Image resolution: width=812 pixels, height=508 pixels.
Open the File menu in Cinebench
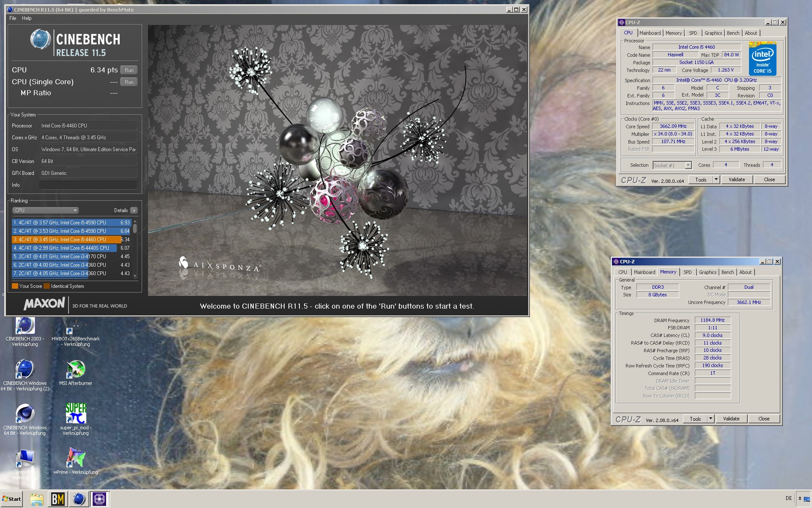[13, 18]
